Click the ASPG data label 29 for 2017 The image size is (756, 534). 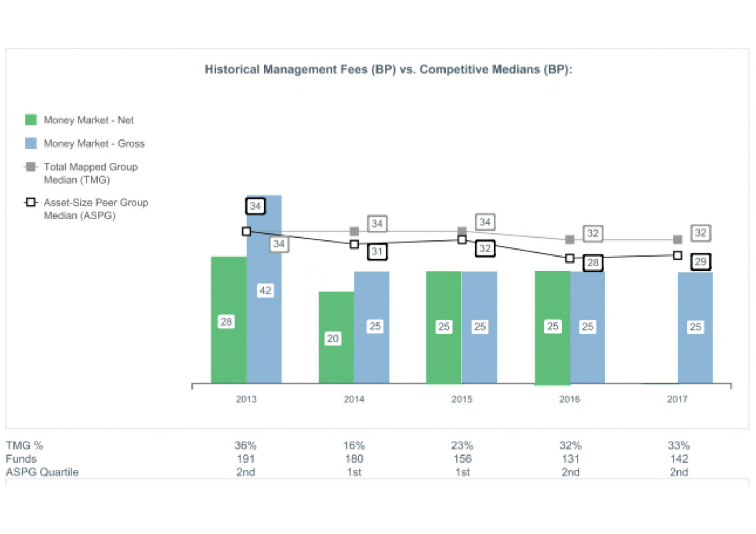pyautogui.click(x=701, y=262)
